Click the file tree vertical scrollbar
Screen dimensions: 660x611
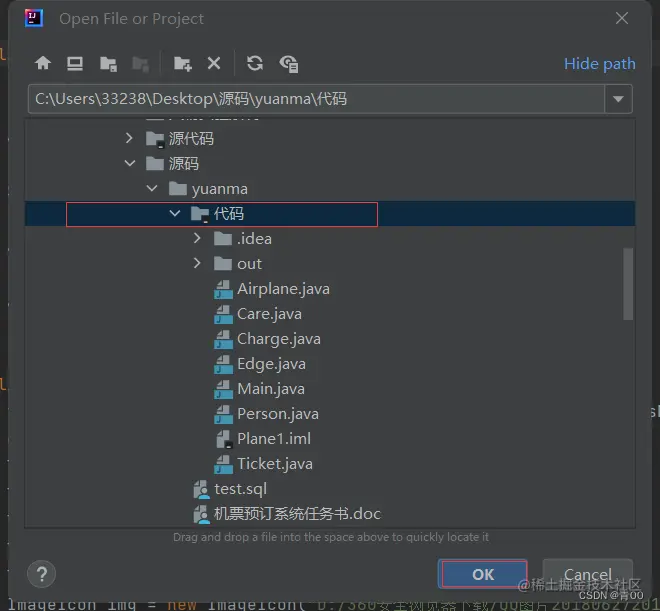tap(628, 284)
